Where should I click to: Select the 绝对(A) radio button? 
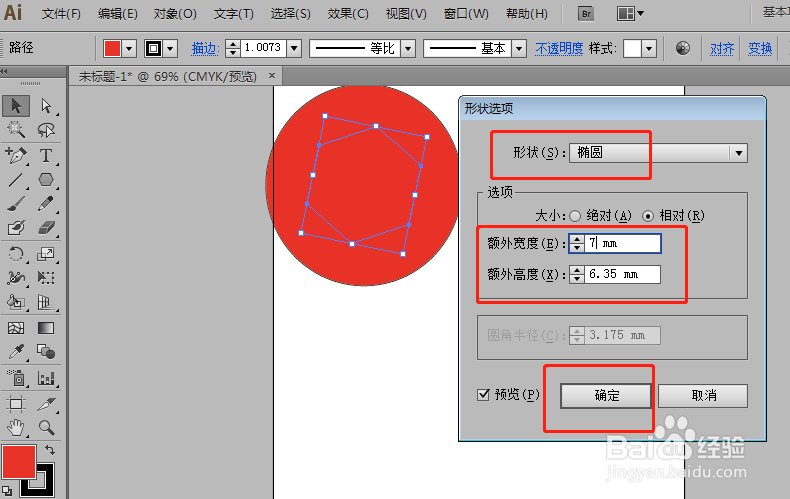(575, 216)
